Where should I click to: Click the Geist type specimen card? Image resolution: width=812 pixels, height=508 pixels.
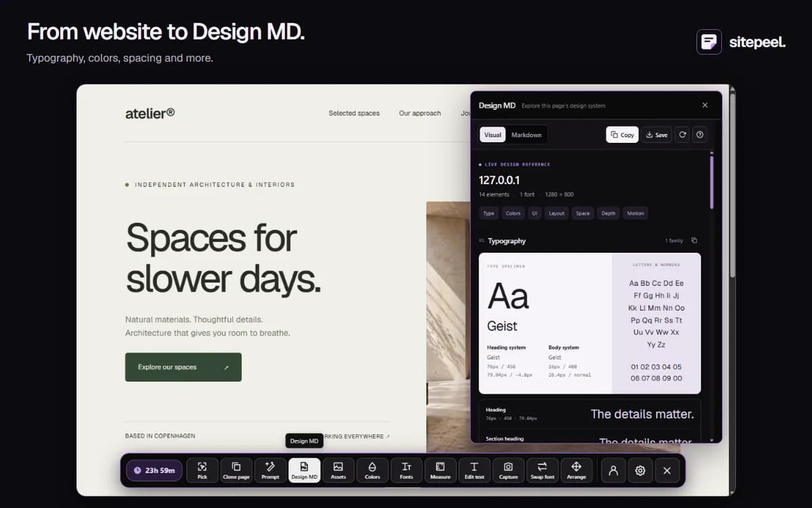tap(589, 323)
